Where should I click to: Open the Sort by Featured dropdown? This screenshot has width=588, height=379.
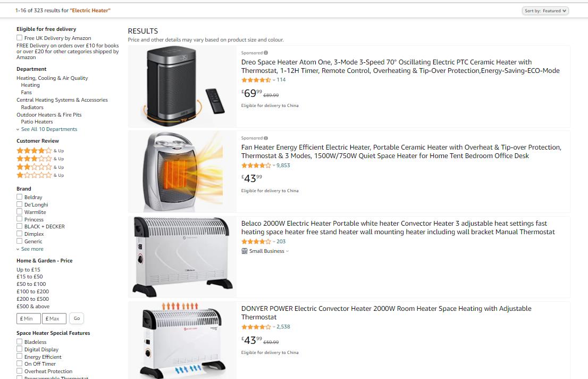pos(545,11)
